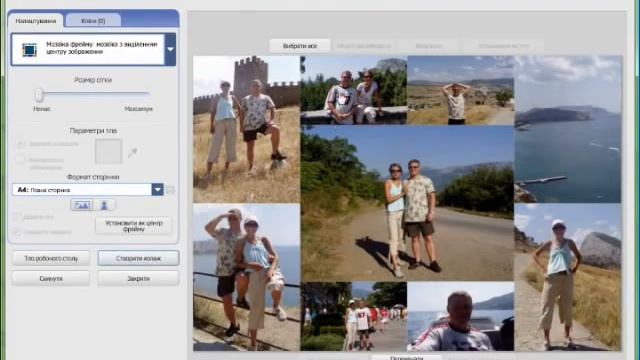Image resolution: width=640 pixels, height=360 pixels.
Task: Expand the Мозаїка фрейму collage type dropdown arrow
Action: [x=170, y=49]
